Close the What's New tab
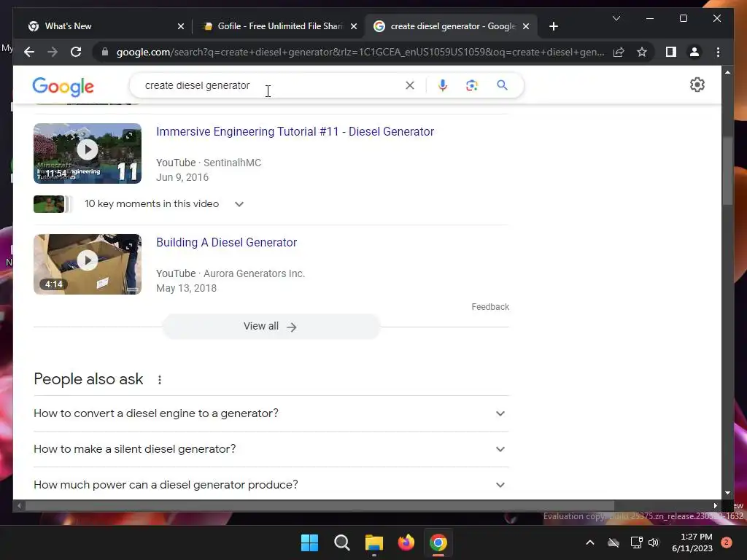 [181, 26]
